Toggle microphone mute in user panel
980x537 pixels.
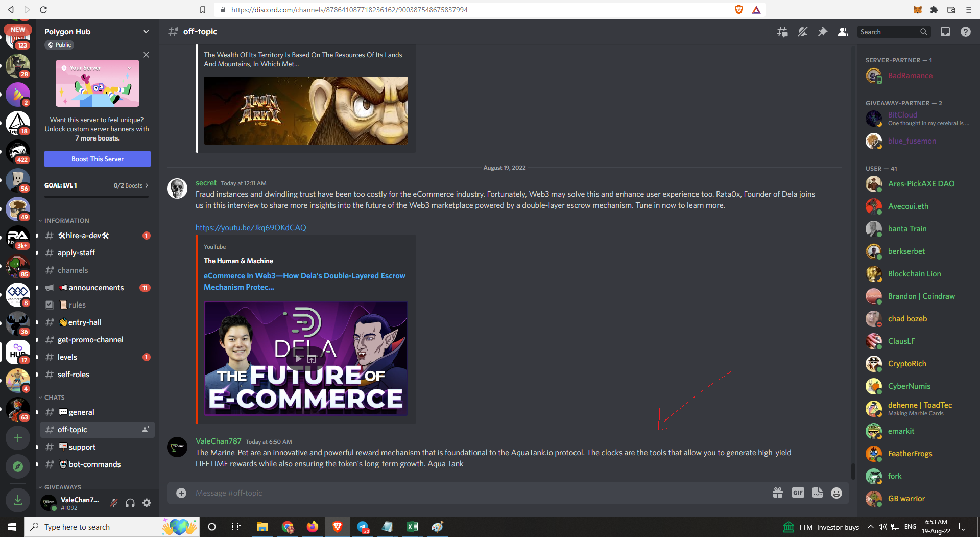tap(114, 503)
